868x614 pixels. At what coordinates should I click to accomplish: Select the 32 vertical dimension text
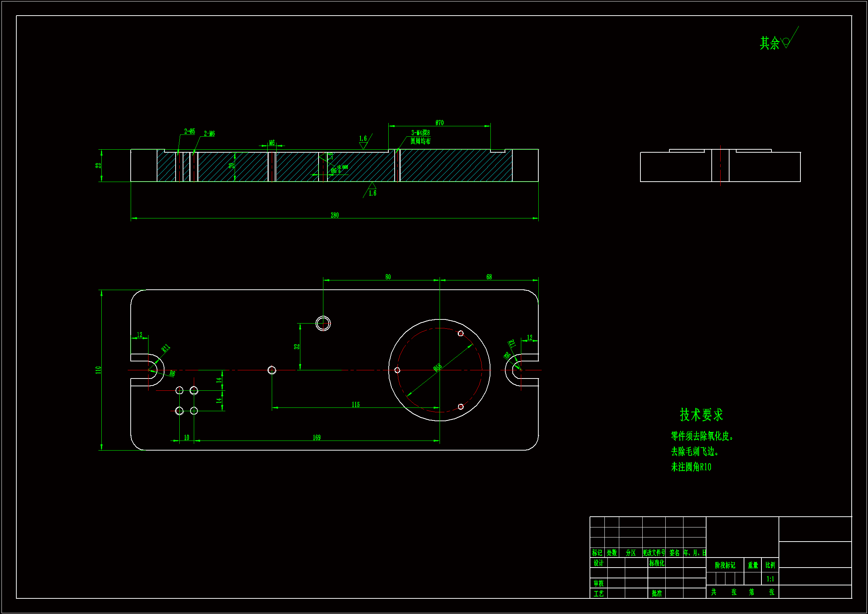[297, 346]
